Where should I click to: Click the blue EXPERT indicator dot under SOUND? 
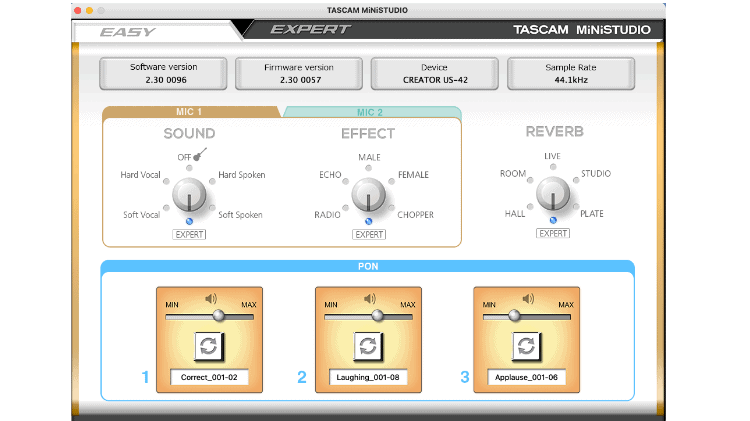189,222
